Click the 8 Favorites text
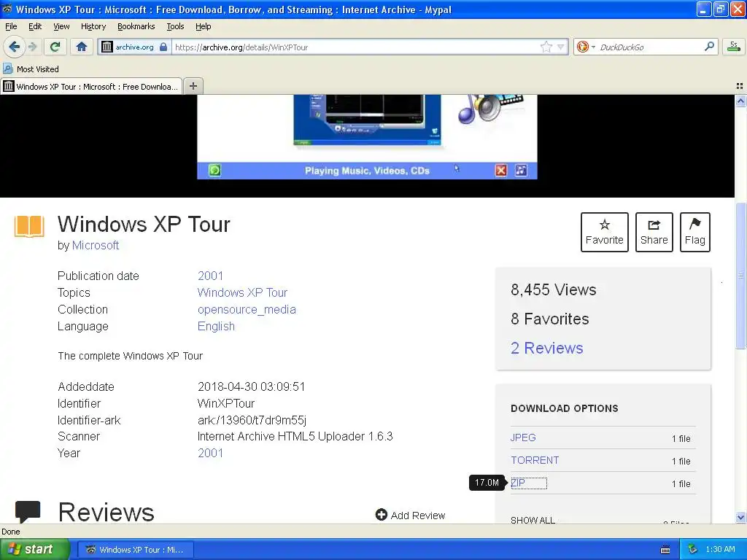 tap(550, 319)
